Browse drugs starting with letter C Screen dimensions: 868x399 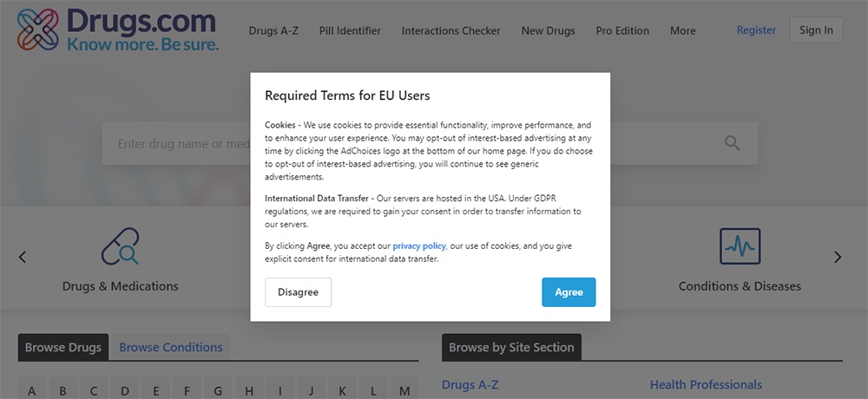94,390
